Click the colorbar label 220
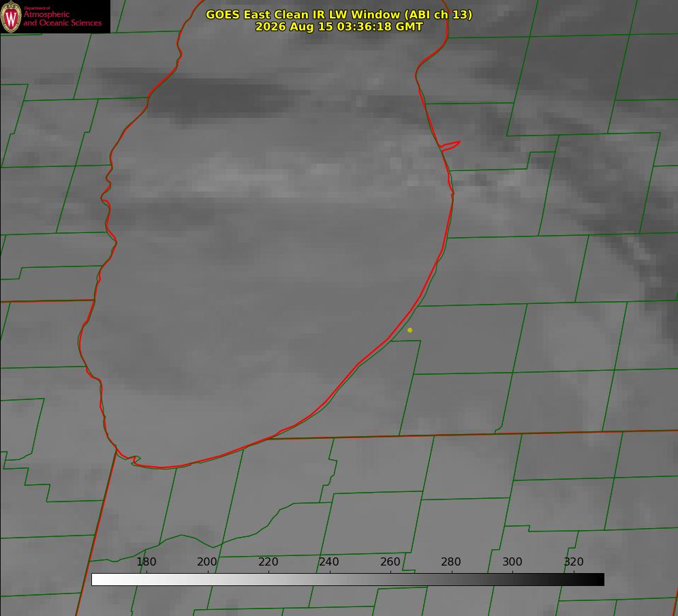 268,561
